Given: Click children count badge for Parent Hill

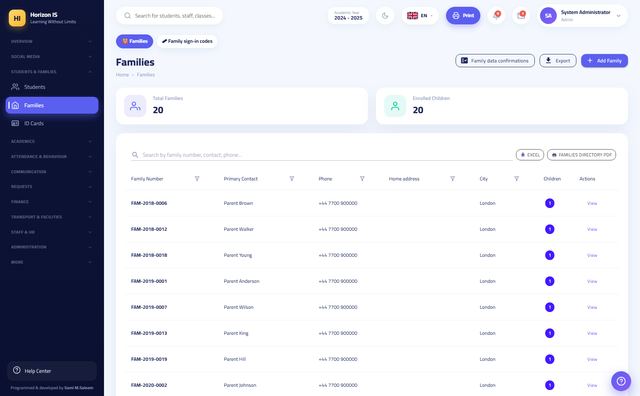Looking at the screenshot, I should (550, 359).
